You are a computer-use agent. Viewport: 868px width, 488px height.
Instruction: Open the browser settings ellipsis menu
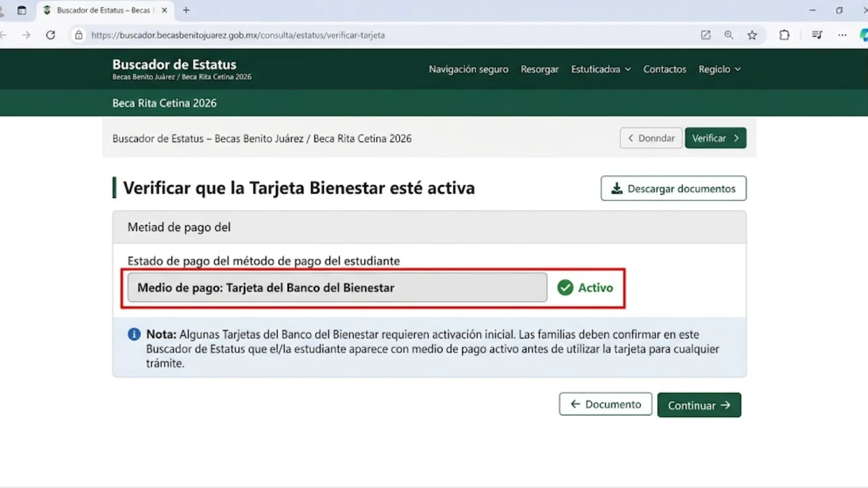(842, 35)
